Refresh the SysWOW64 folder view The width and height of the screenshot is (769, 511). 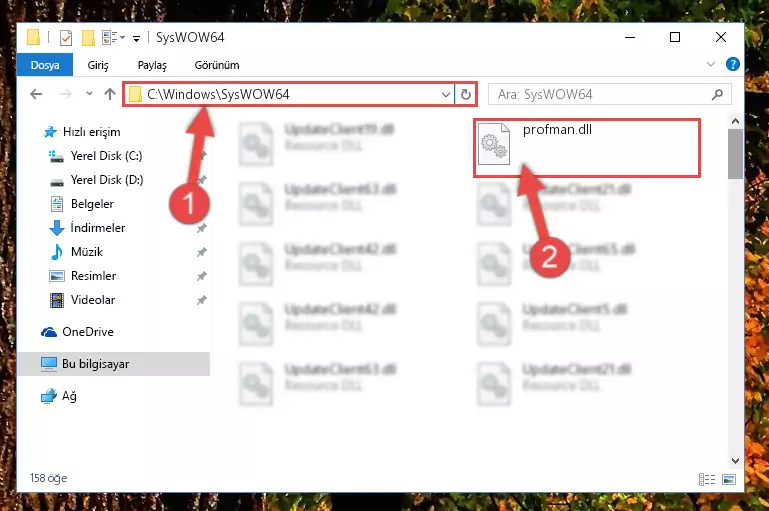pyautogui.click(x=466, y=94)
